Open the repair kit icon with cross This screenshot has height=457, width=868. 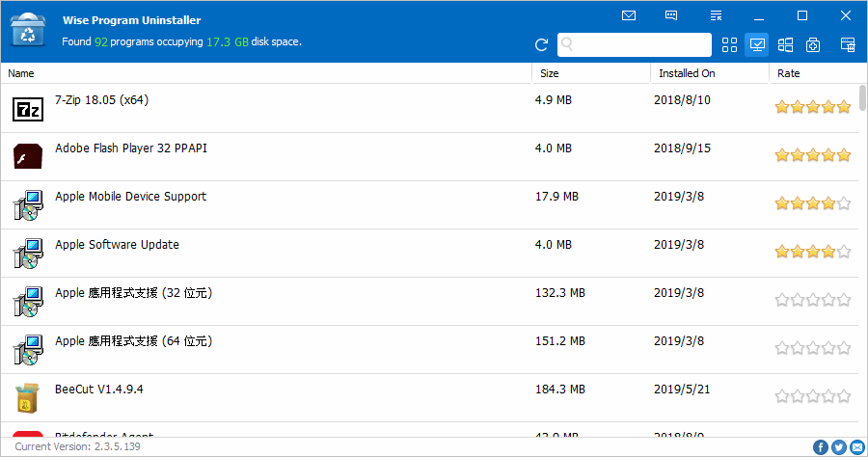[813, 44]
